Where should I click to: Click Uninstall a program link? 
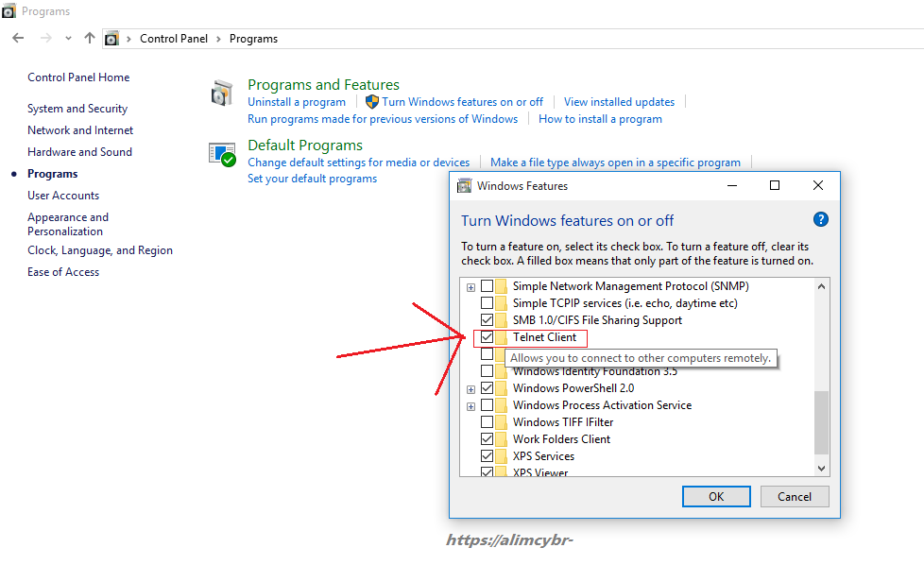click(297, 102)
